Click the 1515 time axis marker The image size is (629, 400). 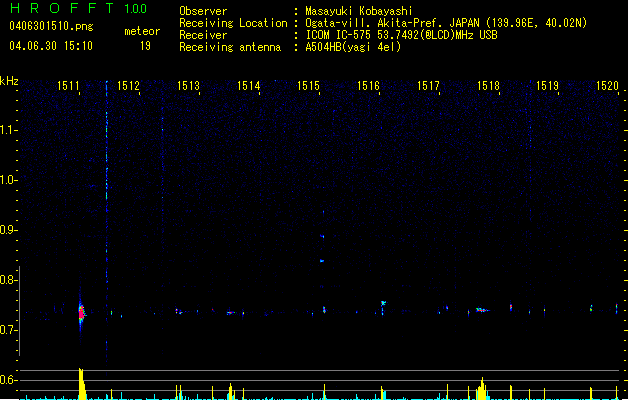pos(308,86)
